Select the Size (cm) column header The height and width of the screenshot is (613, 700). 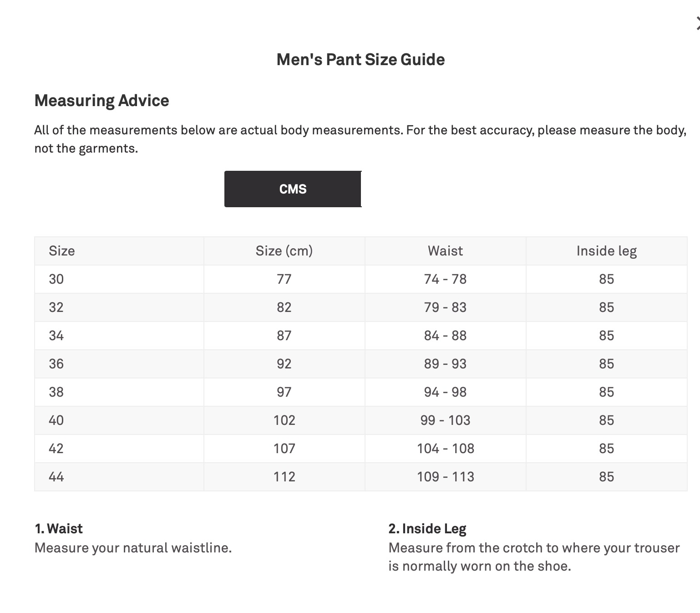pos(284,251)
